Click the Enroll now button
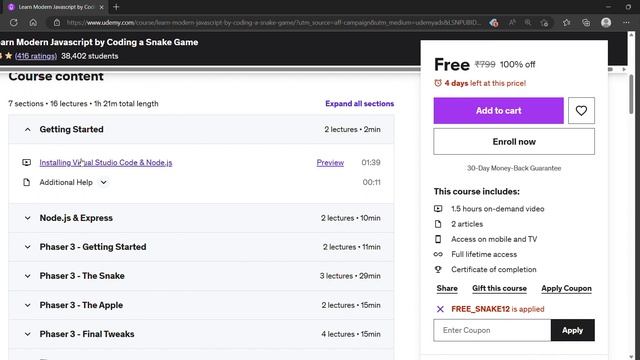This screenshot has width=640, height=360. pyautogui.click(x=514, y=142)
